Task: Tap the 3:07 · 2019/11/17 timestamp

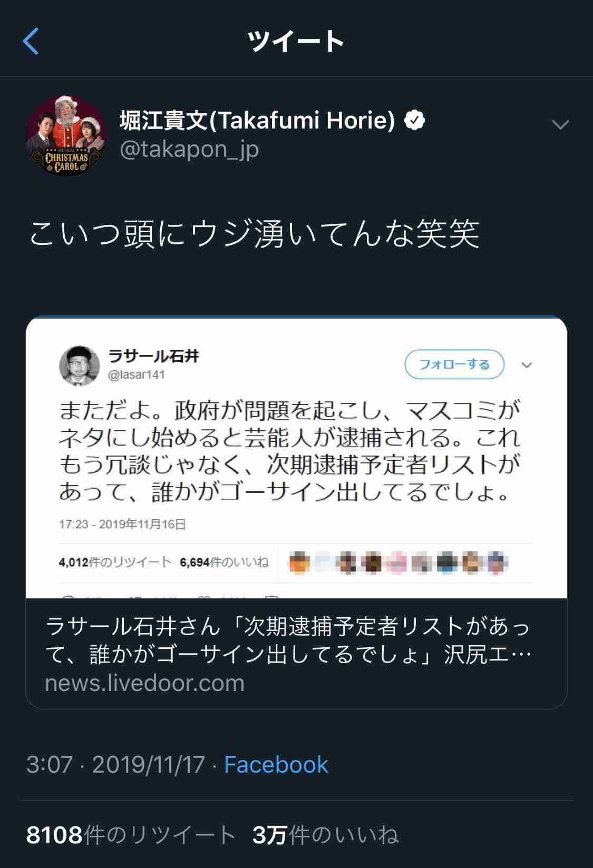Action: tap(115, 764)
